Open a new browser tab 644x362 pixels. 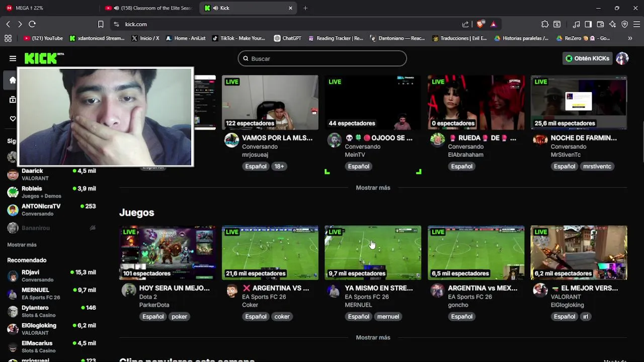(x=305, y=8)
